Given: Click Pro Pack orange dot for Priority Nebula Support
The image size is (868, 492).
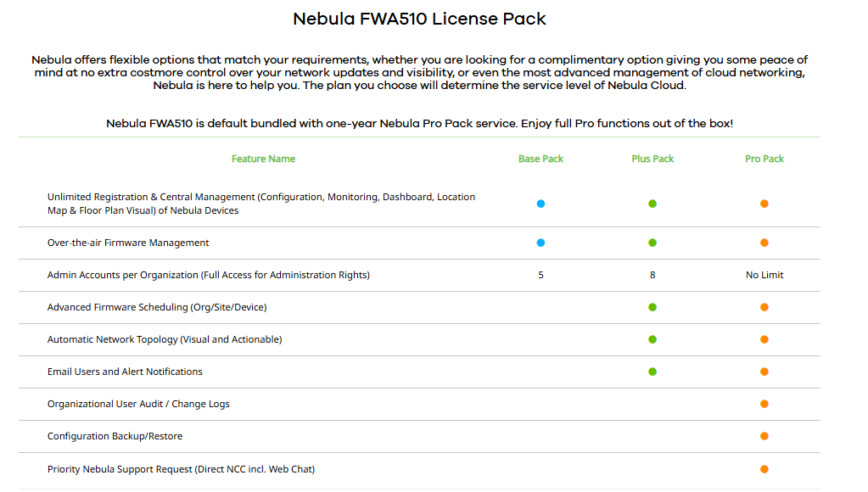Looking at the screenshot, I should click(x=764, y=469).
